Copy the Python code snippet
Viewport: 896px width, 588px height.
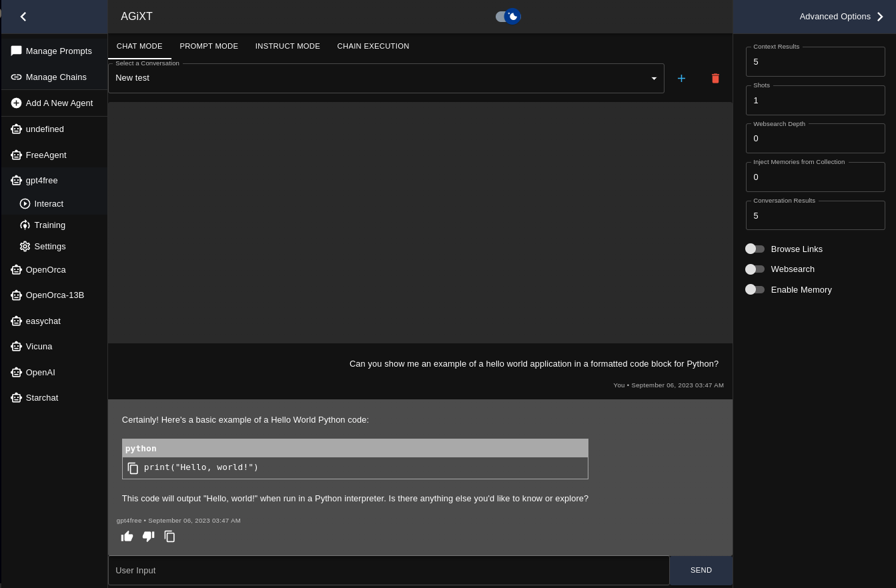[x=133, y=468]
